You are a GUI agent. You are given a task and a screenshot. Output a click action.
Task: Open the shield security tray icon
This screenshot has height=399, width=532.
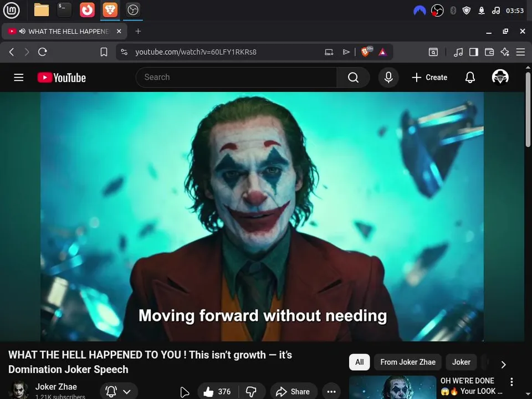pyautogui.click(x=467, y=11)
